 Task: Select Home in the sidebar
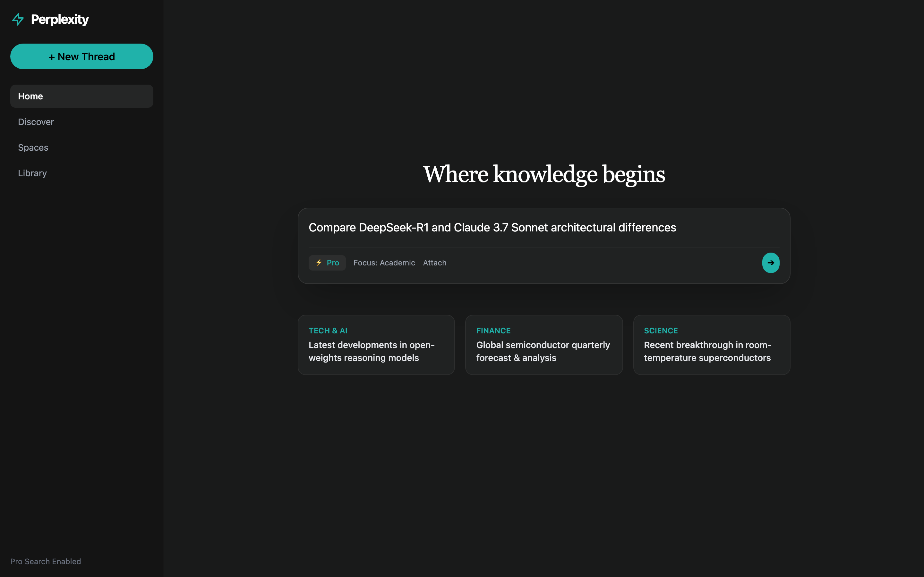(82, 96)
